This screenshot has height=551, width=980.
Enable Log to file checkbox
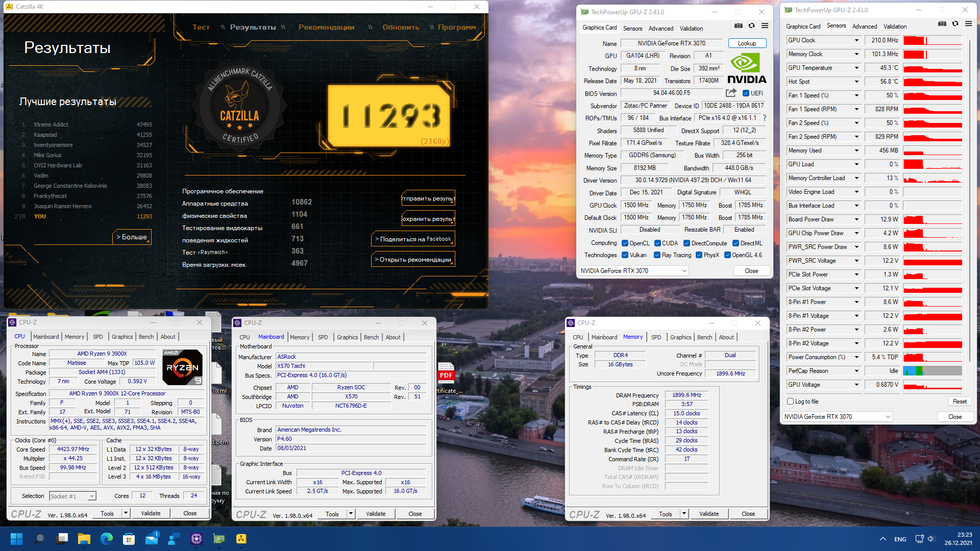coord(791,402)
